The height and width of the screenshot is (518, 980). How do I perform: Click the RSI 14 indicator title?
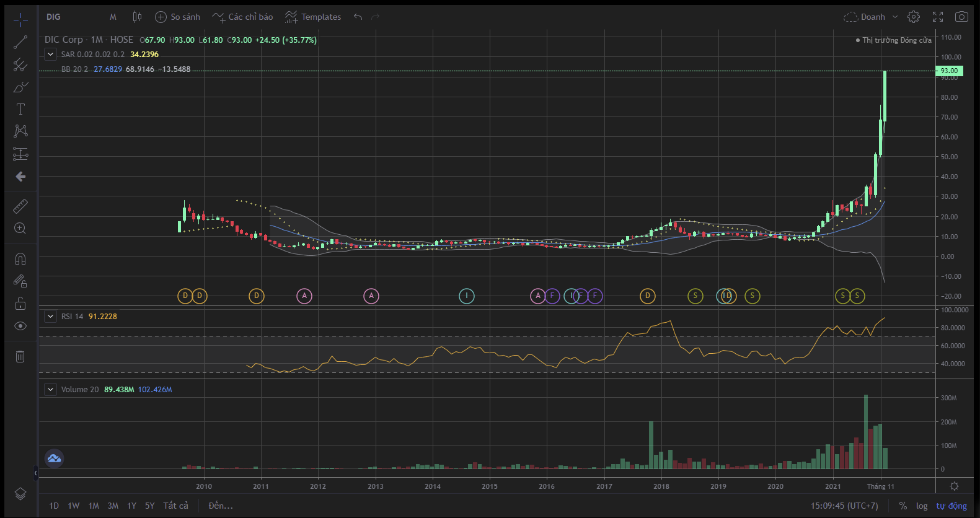pyautogui.click(x=72, y=316)
